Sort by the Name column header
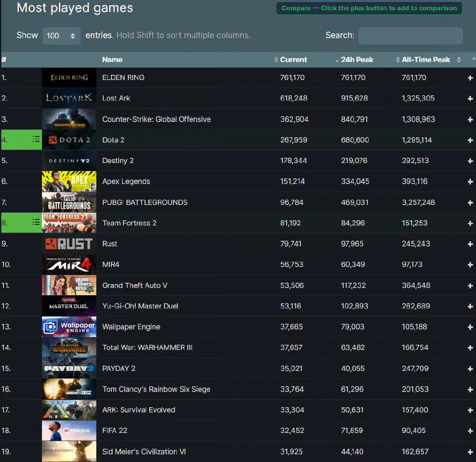 (x=112, y=60)
